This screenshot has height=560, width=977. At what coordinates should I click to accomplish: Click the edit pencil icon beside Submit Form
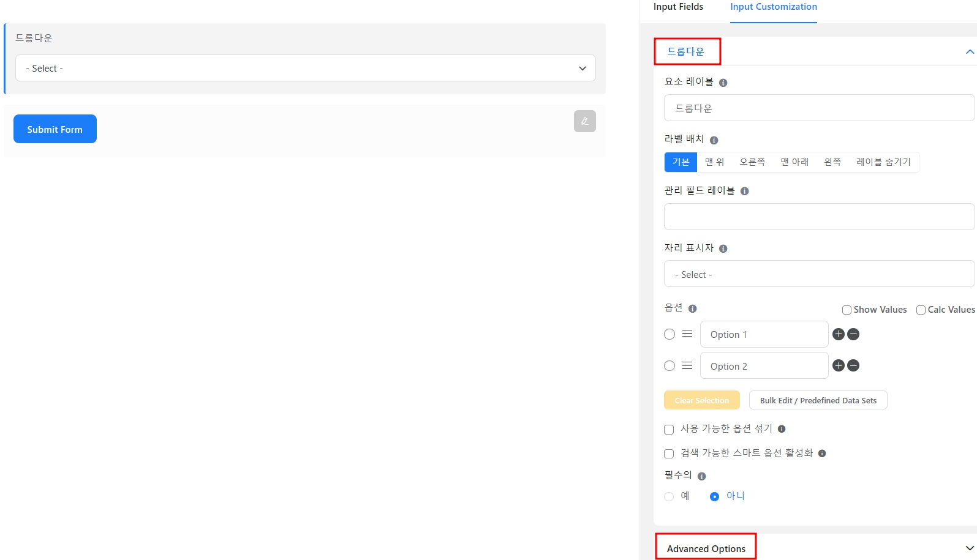584,121
